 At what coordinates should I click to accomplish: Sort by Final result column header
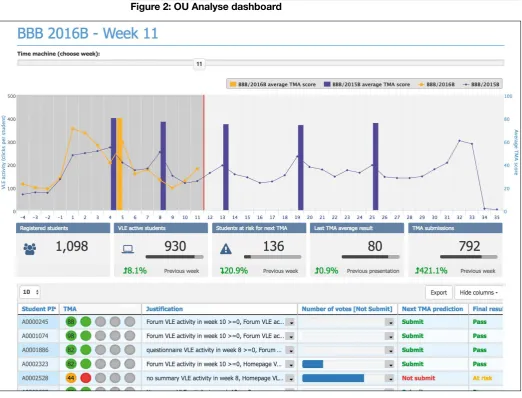[487, 309]
